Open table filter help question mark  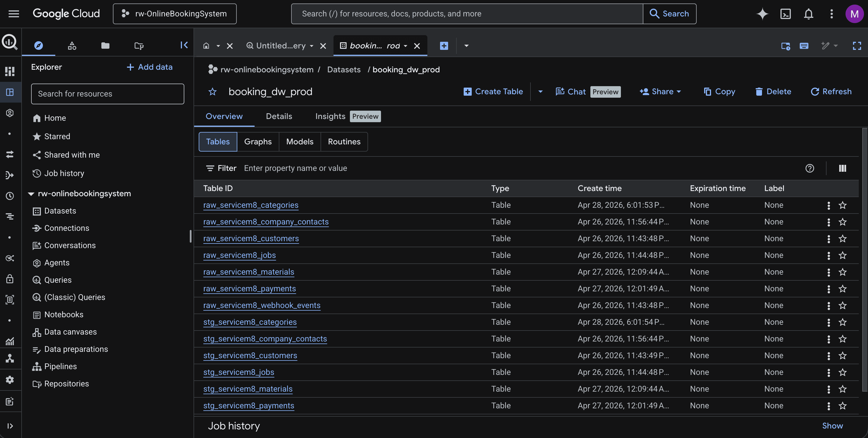809,168
